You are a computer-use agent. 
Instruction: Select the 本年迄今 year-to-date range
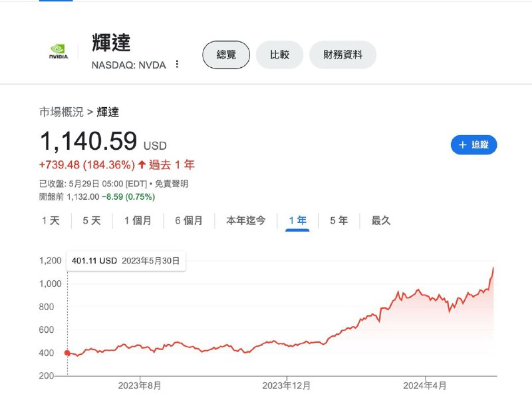245,221
